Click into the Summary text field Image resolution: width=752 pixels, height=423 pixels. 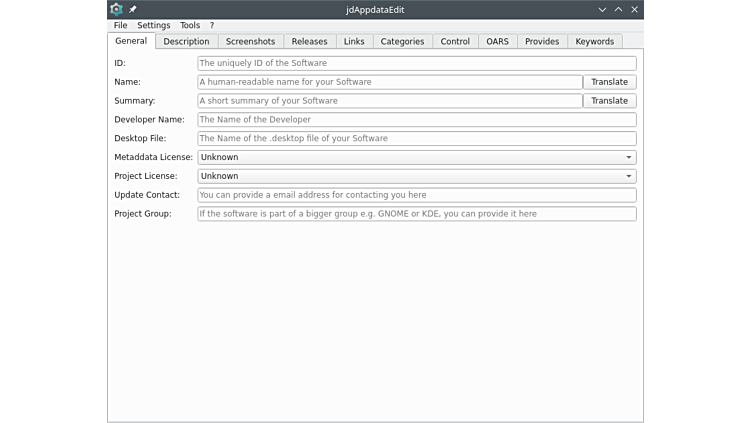pos(390,101)
